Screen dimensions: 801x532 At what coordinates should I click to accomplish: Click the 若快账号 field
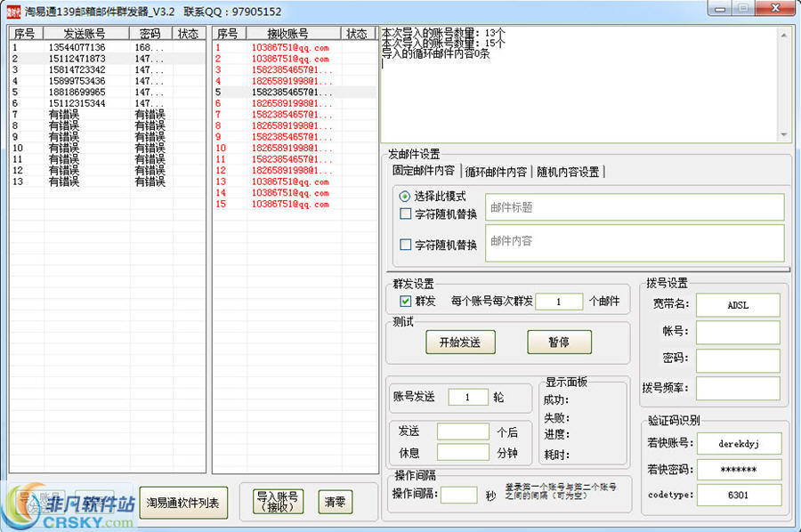(739, 443)
